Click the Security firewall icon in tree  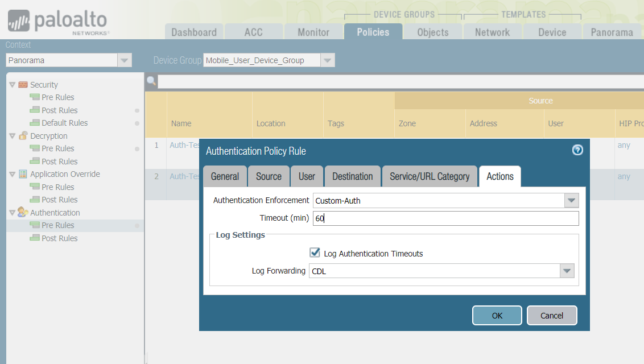tap(23, 85)
